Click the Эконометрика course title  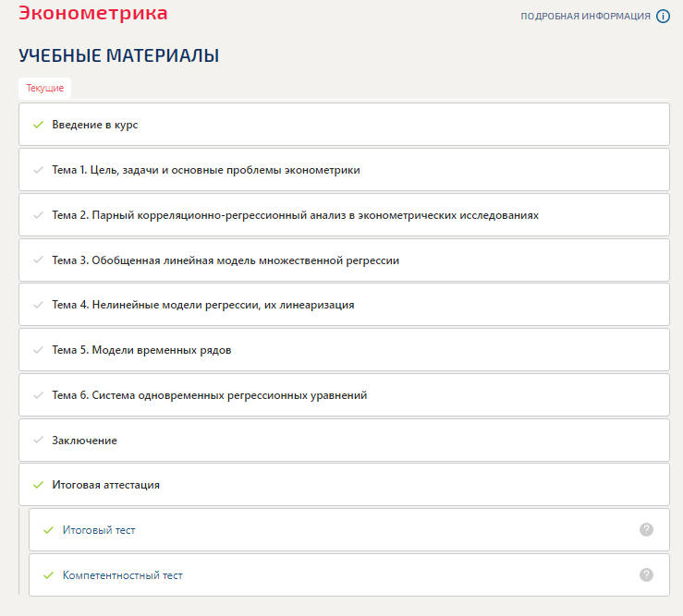[x=92, y=13]
